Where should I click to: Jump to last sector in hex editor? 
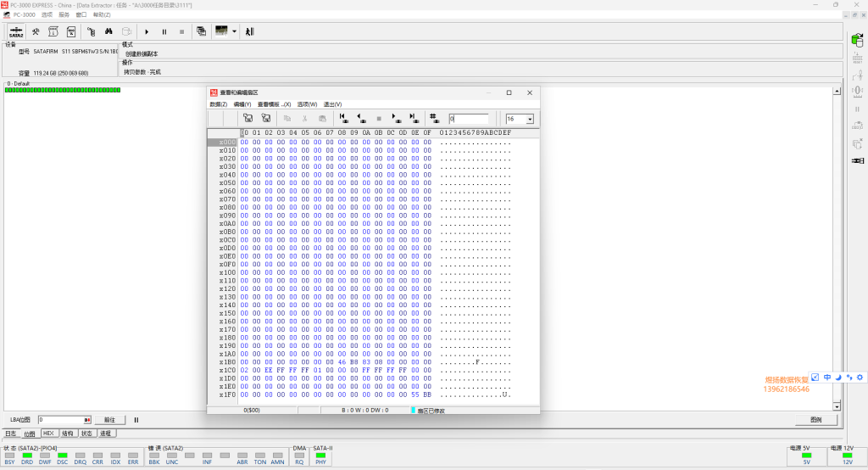coord(414,119)
